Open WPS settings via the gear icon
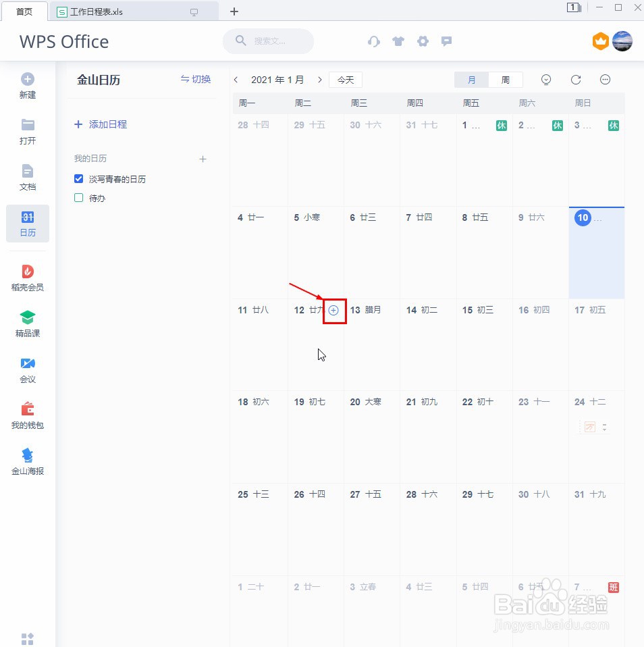 pos(423,41)
